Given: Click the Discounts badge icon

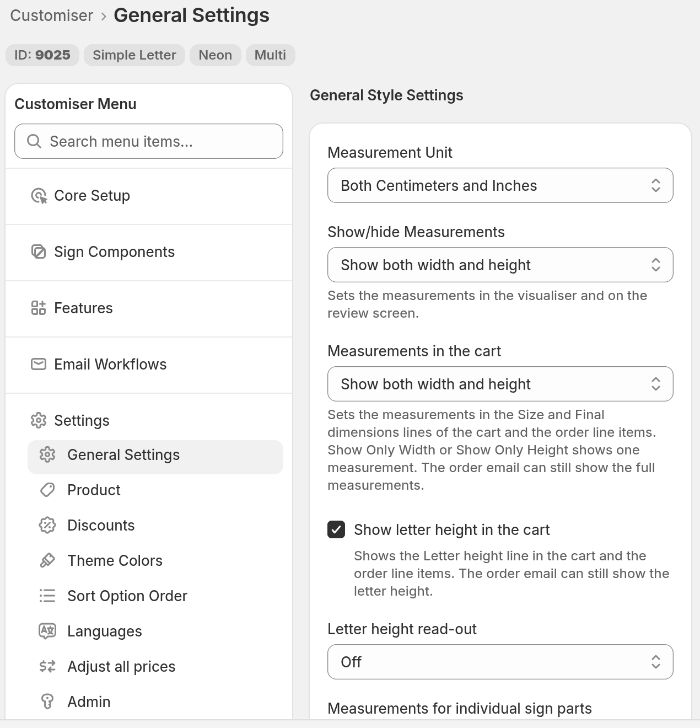Looking at the screenshot, I should (47, 525).
